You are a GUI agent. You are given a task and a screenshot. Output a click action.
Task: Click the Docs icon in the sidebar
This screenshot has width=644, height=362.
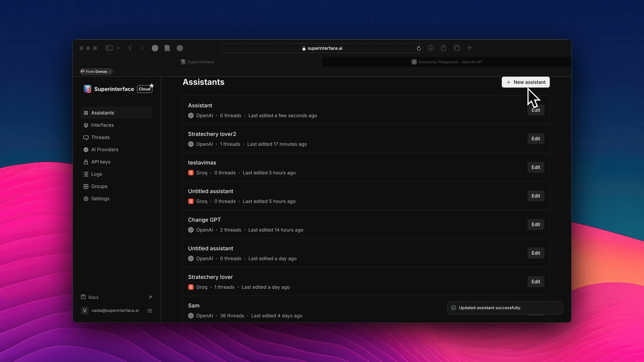coord(84,297)
